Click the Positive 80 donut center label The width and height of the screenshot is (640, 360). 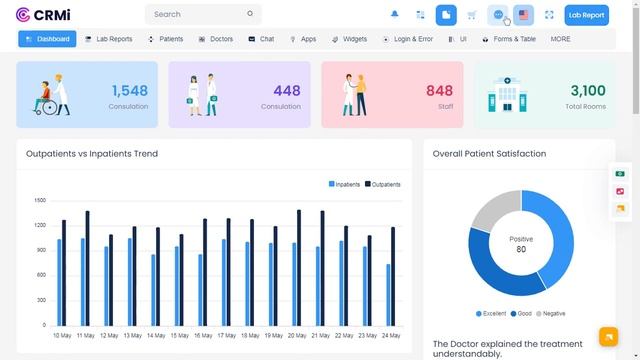[x=521, y=244]
